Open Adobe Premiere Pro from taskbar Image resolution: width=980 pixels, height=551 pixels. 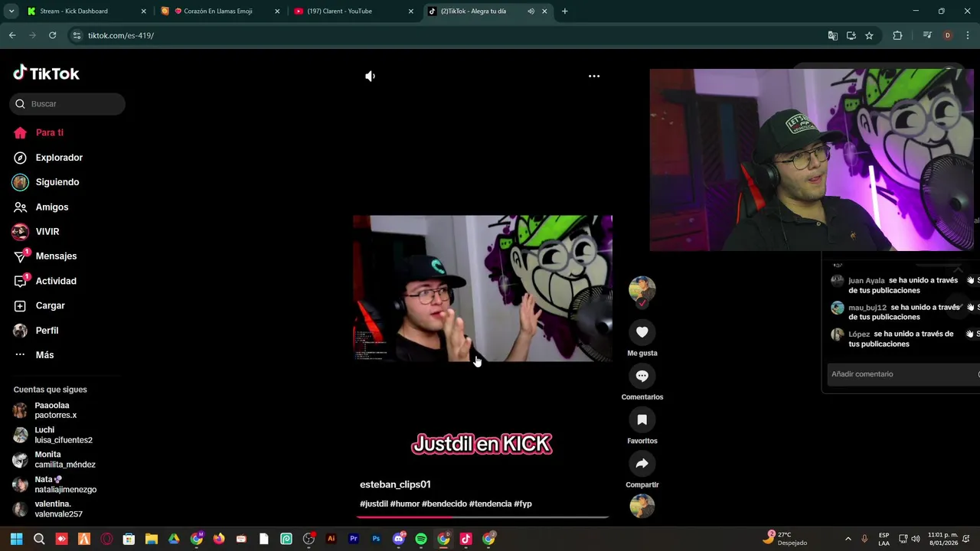[x=354, y=539]
